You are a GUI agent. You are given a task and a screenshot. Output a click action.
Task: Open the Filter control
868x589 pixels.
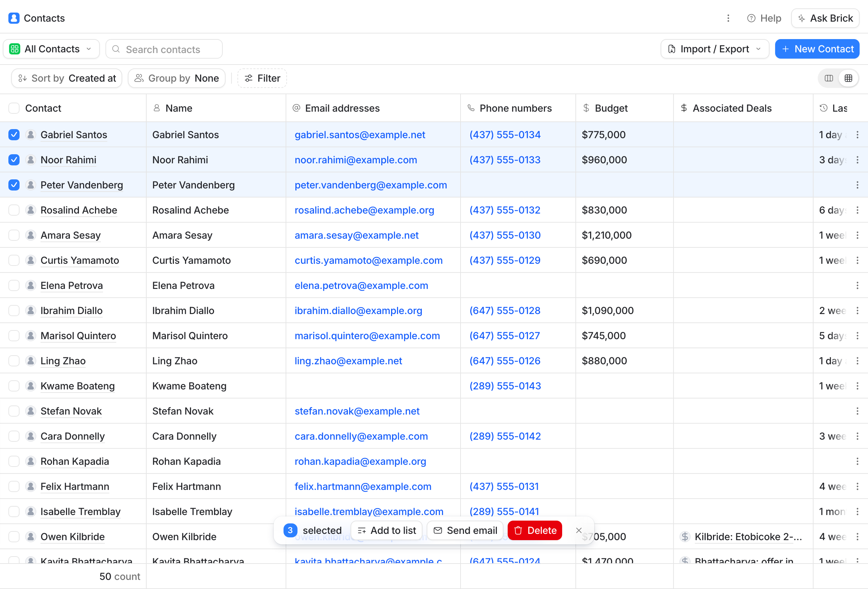pos(262,78)
